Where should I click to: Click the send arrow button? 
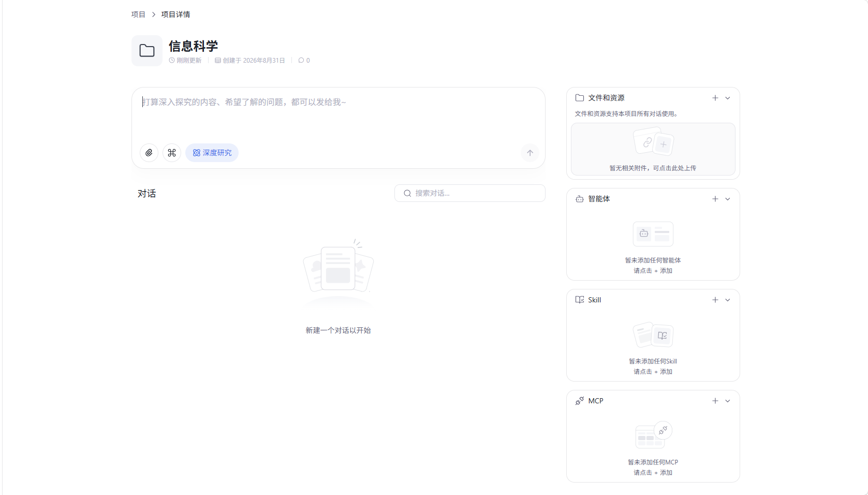[x=530, y=153]
